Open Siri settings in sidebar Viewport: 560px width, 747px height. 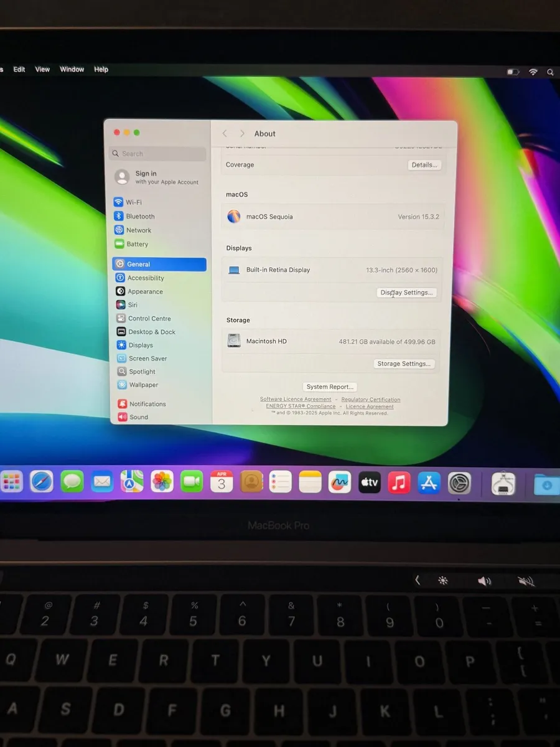click(132, 305)
